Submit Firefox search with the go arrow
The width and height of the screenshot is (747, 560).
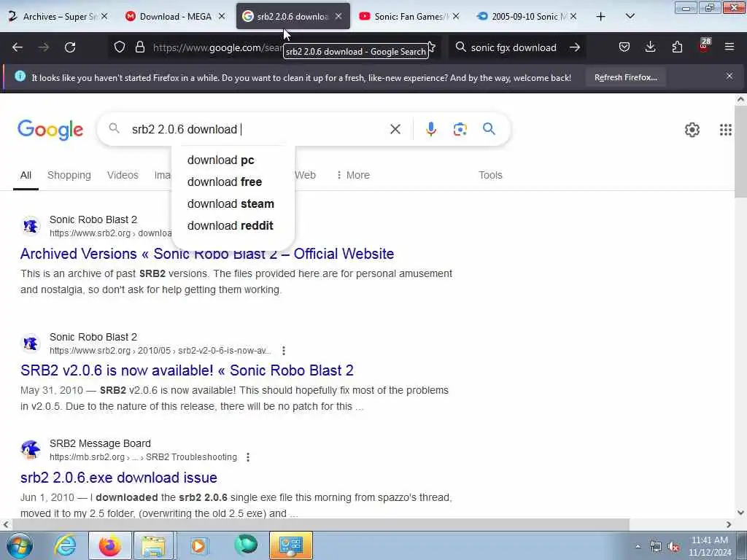(575, 47)
